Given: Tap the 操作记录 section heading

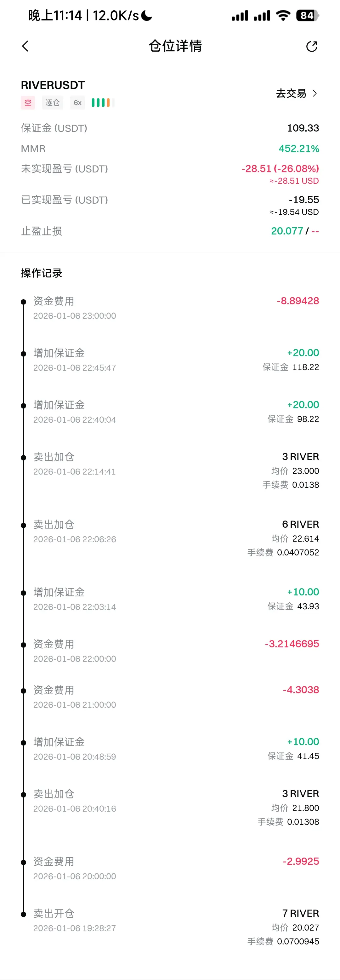Looking at the screenshot, I should tap(42, 273).
